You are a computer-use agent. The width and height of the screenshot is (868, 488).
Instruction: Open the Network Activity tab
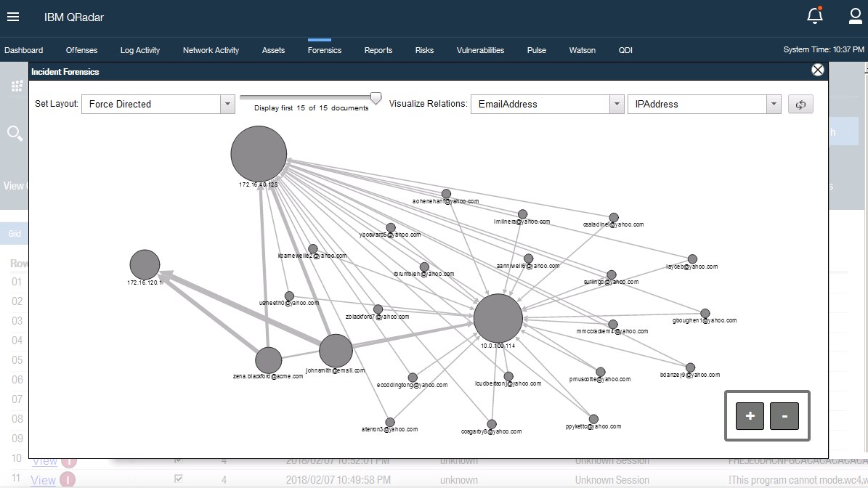[x=211, y=50]
